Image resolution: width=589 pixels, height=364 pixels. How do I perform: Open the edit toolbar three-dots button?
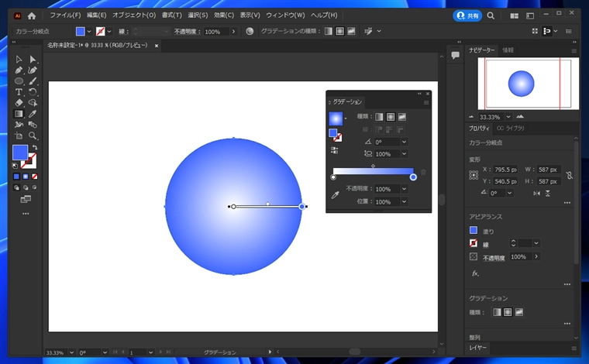26,214
